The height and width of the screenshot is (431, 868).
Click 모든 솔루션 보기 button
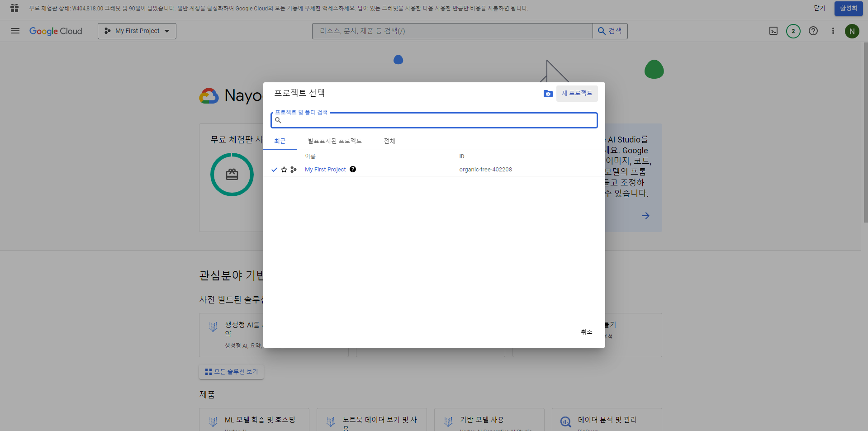[x=231, y=372]
